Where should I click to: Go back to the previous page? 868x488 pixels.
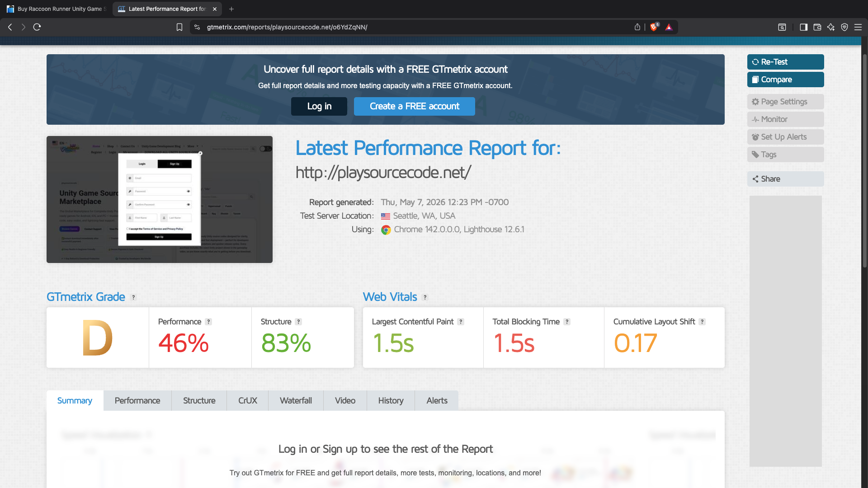pos(10,27)
